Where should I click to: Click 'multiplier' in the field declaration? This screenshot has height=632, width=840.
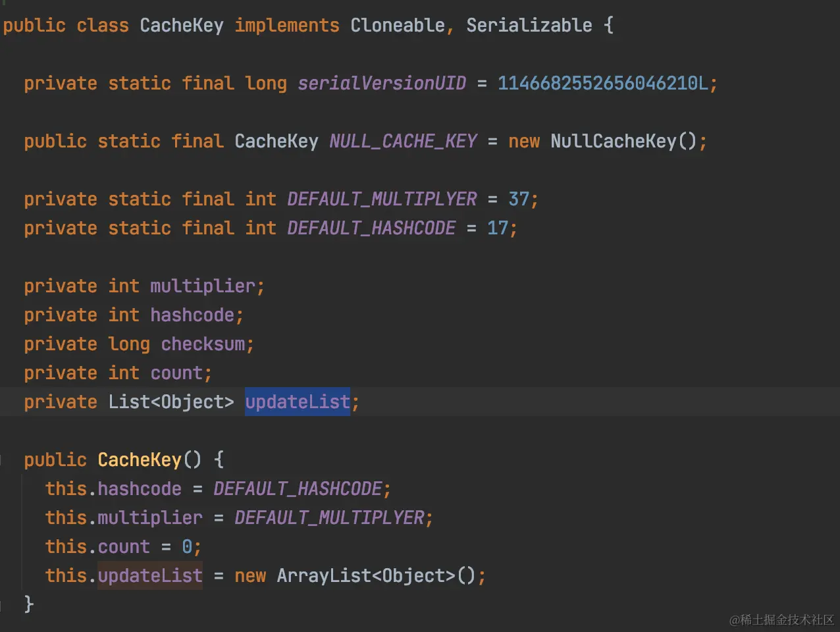(x=203, y=286)
